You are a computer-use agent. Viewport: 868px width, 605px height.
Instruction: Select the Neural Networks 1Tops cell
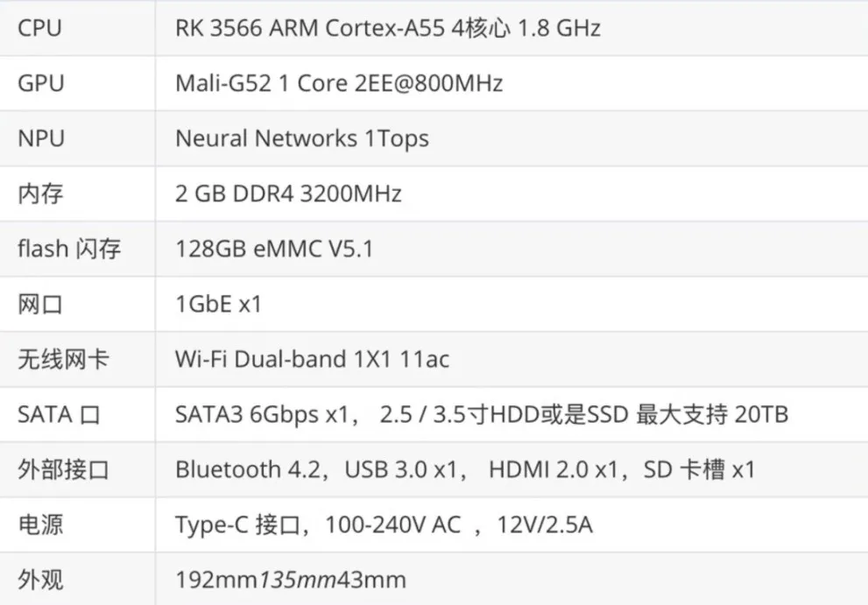click(302, 138)
